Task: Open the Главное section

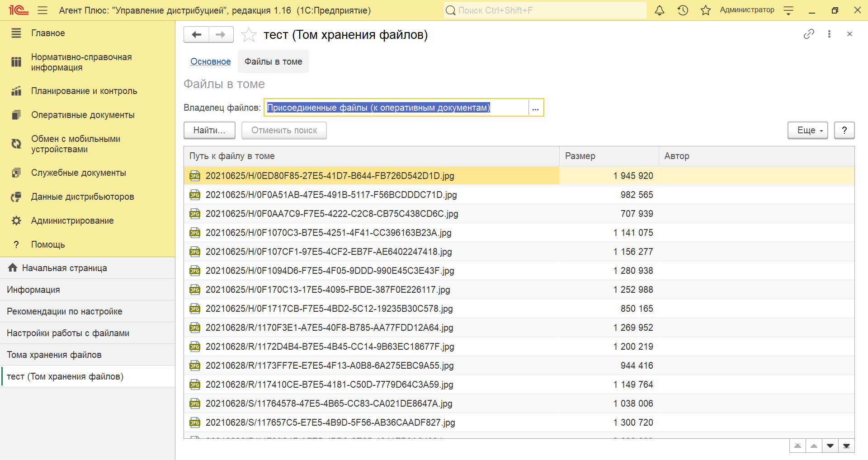Action: point(87,33)
